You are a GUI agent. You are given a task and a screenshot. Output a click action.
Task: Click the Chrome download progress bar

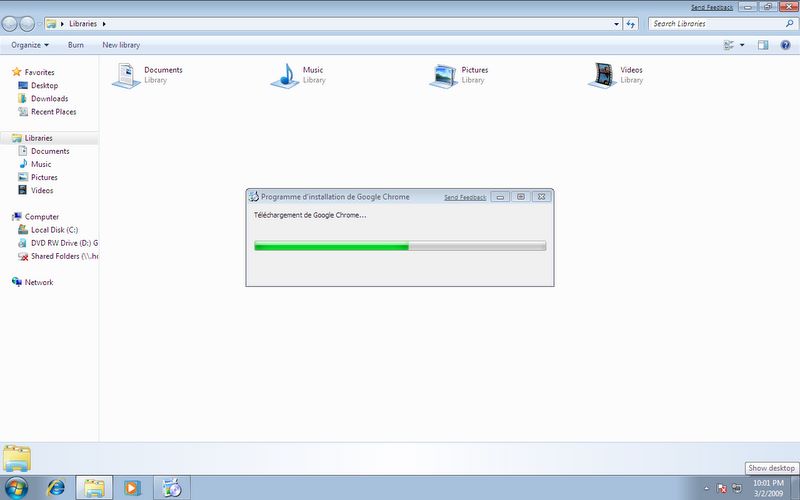[400, 246]
